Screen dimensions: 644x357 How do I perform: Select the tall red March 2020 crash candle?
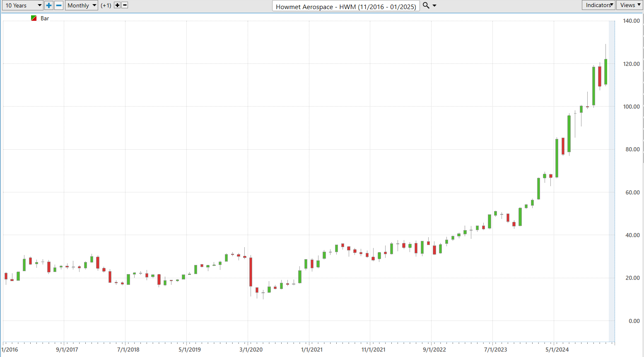(x=251, y=272)
